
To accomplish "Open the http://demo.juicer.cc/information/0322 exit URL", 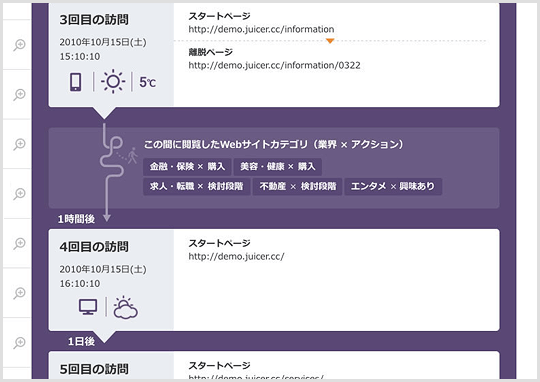I will pyautogui.click(x=274, y=65).
